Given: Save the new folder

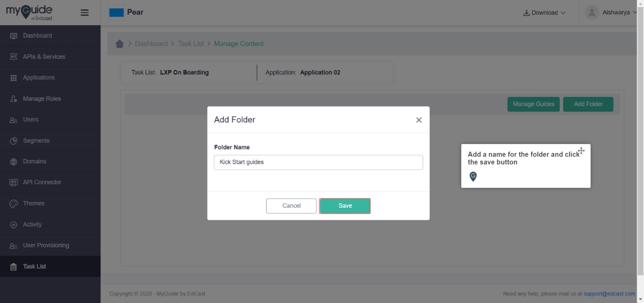Looking at the screenshot, I should pyautogui.click(x=345, y=206).
